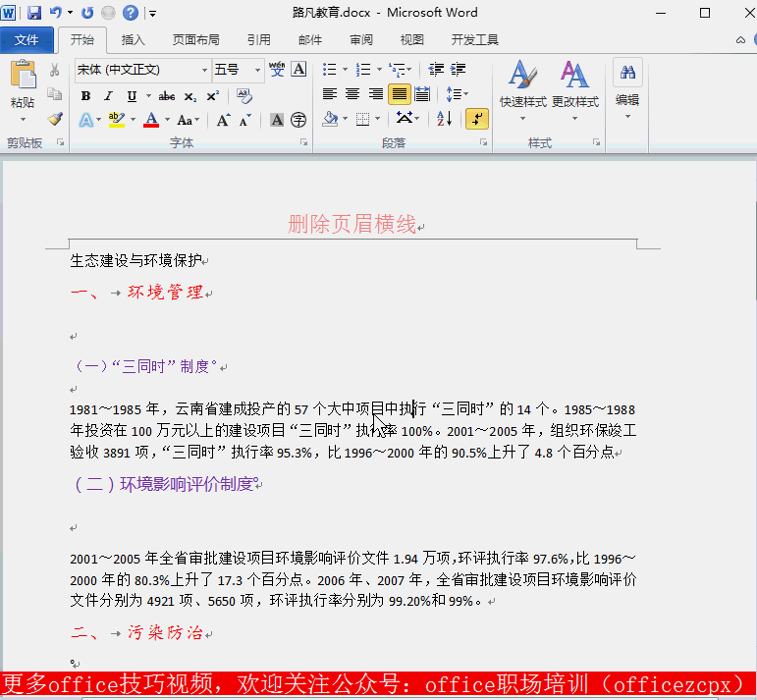Switch to the 审阅 tab
Image resolution: width=757 pixels, height=700 pixels.
click(361, 39)
